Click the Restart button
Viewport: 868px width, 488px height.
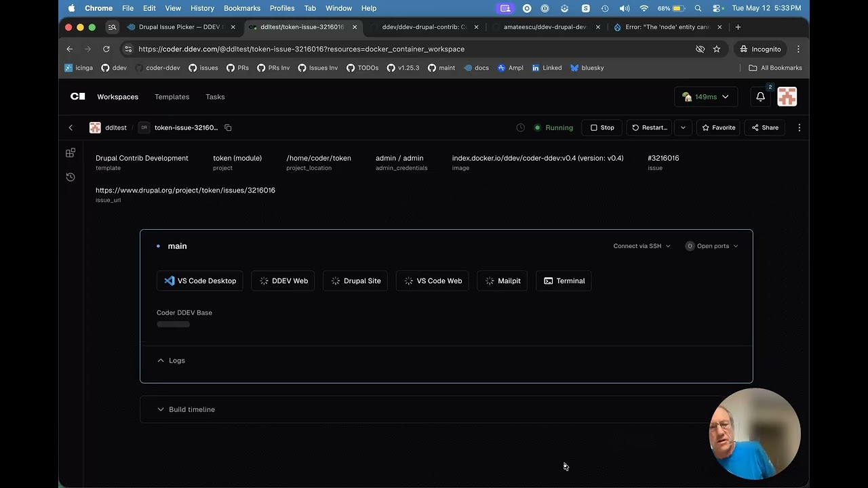[x=650, y=127]
